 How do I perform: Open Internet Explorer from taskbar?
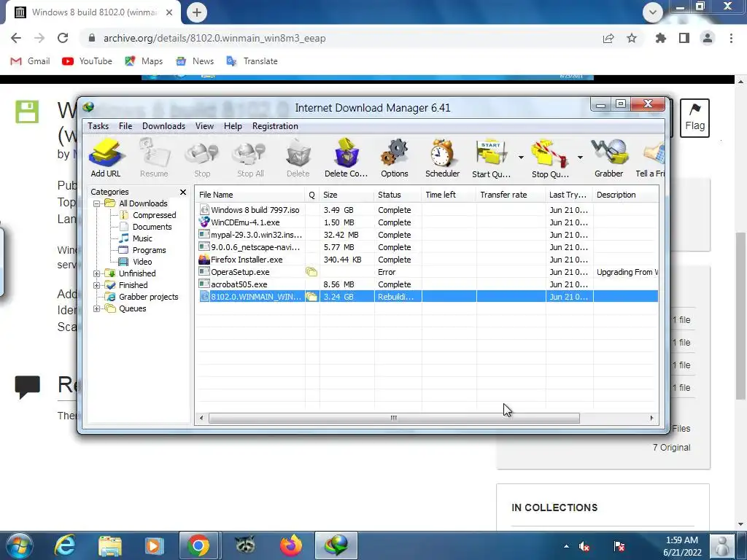(x=65, y=545)
